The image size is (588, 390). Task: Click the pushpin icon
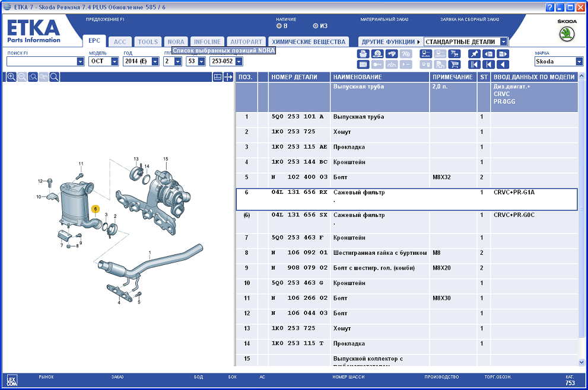[474, 54]
